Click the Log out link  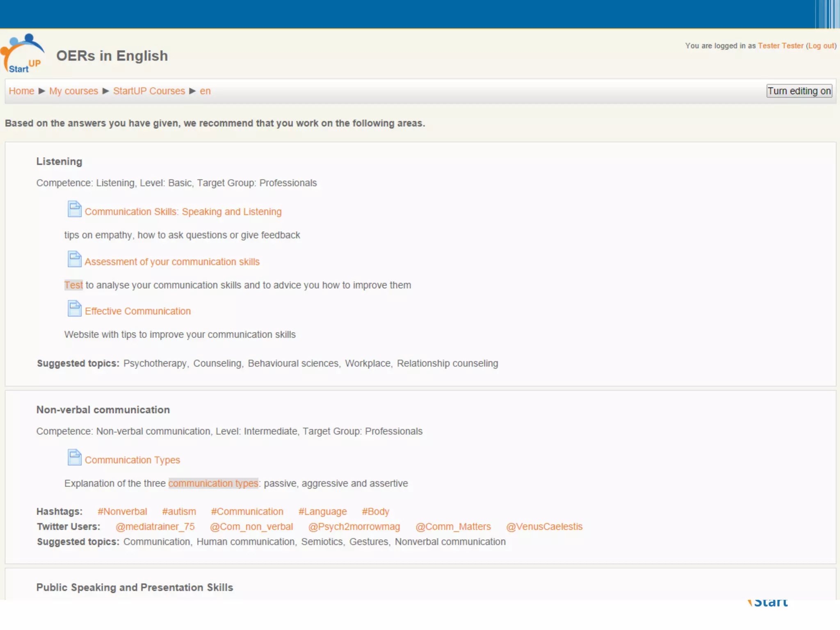coord(821,46)
